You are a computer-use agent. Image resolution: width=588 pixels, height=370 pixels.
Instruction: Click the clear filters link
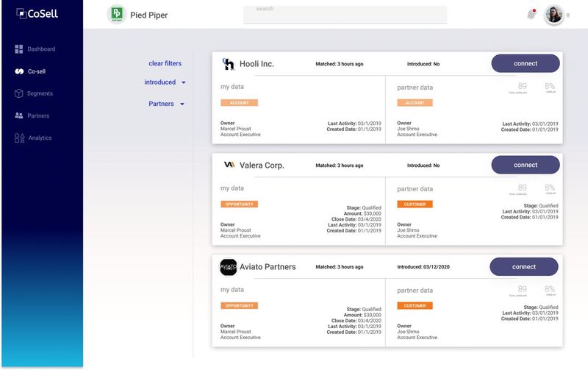coord(165,63)
